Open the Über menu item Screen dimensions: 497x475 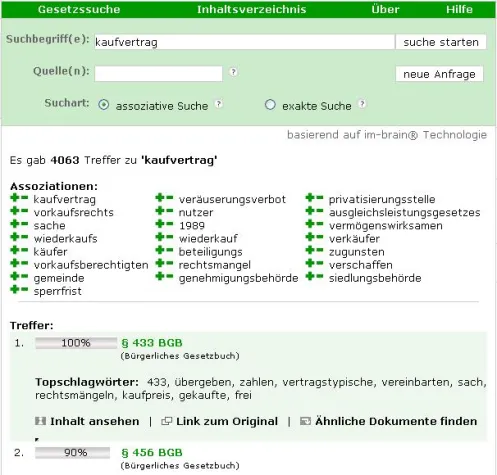pyautogui.click(x=385, y=9)
